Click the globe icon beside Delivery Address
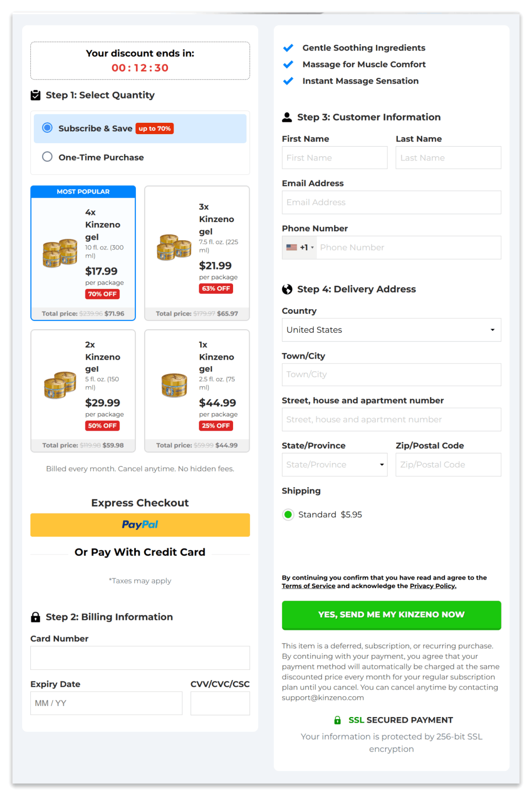Viewport: 532px width, 796px height. coord(287,289)
